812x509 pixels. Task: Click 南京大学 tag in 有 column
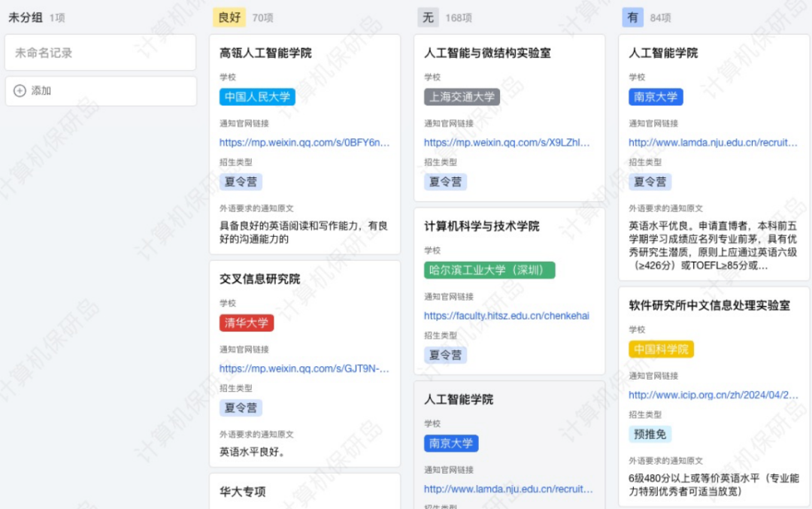[656, 97]
